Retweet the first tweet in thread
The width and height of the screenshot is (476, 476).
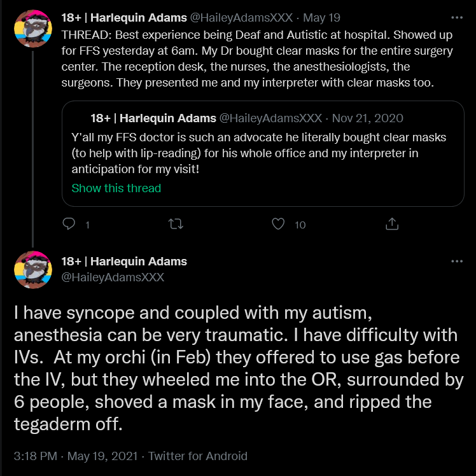(176, 224)
